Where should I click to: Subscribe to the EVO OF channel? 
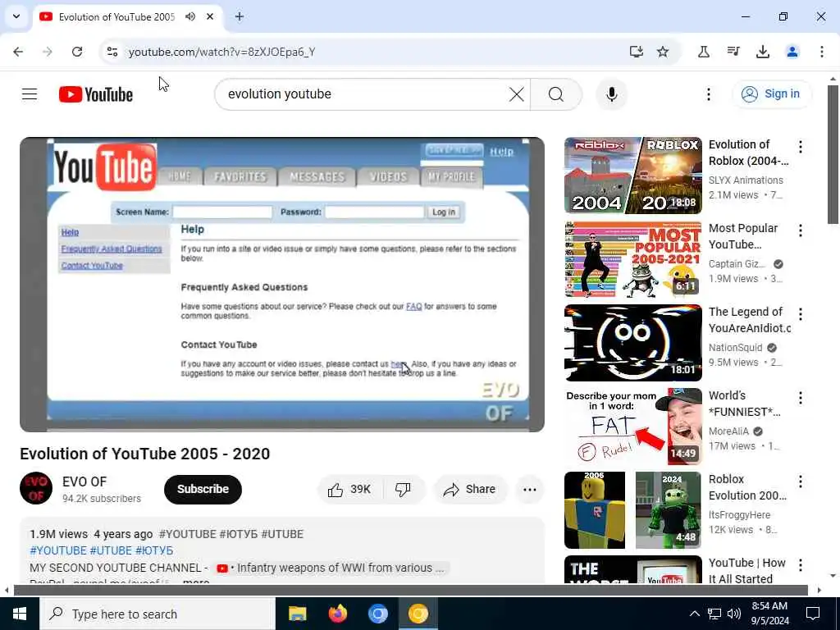click(x=203, y=489)
